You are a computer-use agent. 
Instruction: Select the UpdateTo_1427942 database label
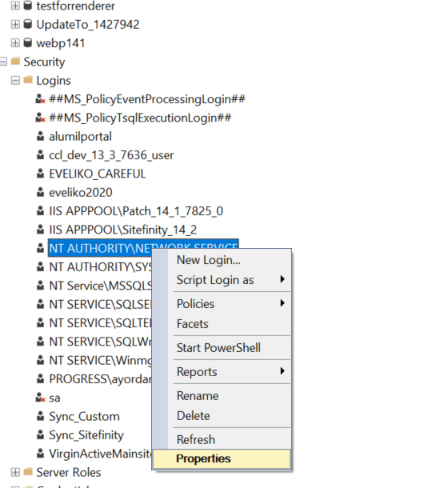[88, 24]
